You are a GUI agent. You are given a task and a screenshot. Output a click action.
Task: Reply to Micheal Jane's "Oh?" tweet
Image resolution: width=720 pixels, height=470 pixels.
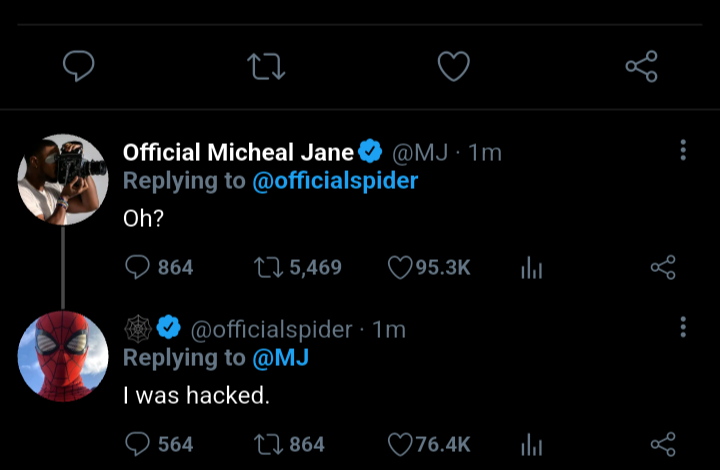[137, 267]
